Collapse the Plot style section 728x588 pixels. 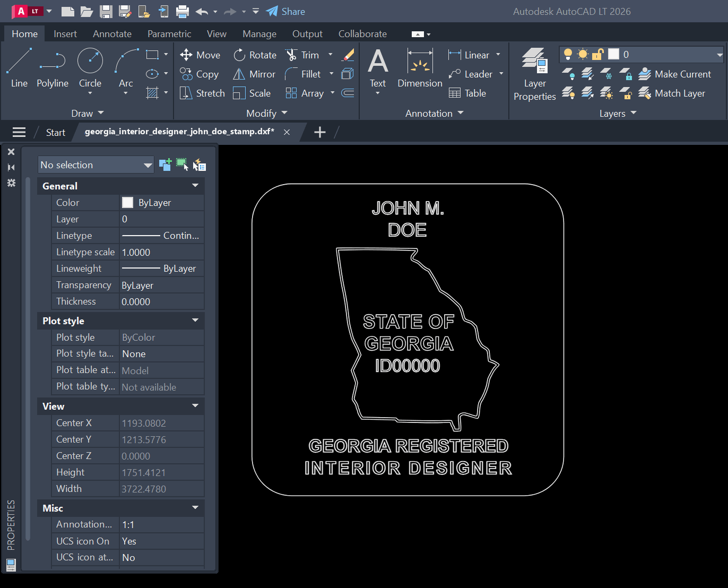tap(195, 321)
